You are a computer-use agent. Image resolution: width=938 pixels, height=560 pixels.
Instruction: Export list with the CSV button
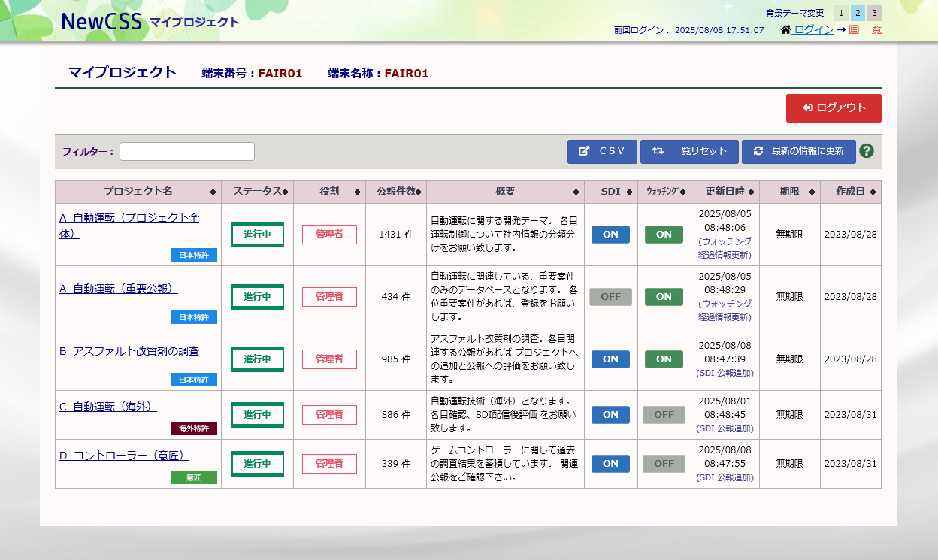click(602, 151)
